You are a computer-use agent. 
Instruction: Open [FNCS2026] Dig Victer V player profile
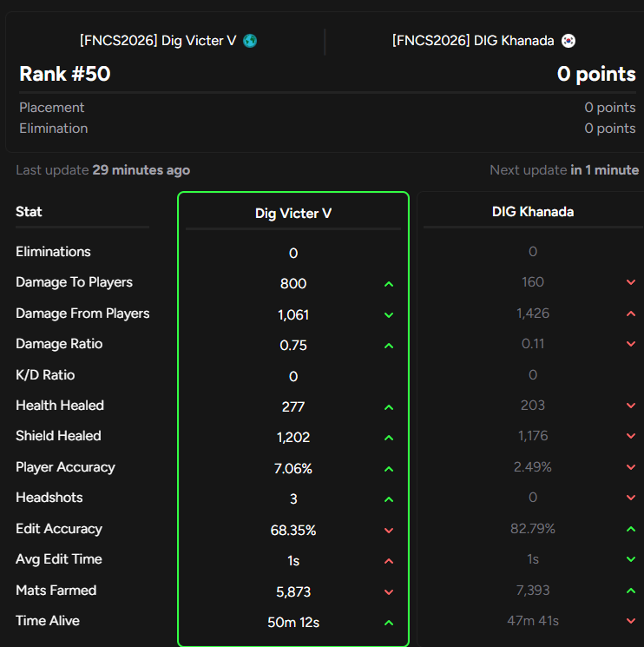coord(158,41)
